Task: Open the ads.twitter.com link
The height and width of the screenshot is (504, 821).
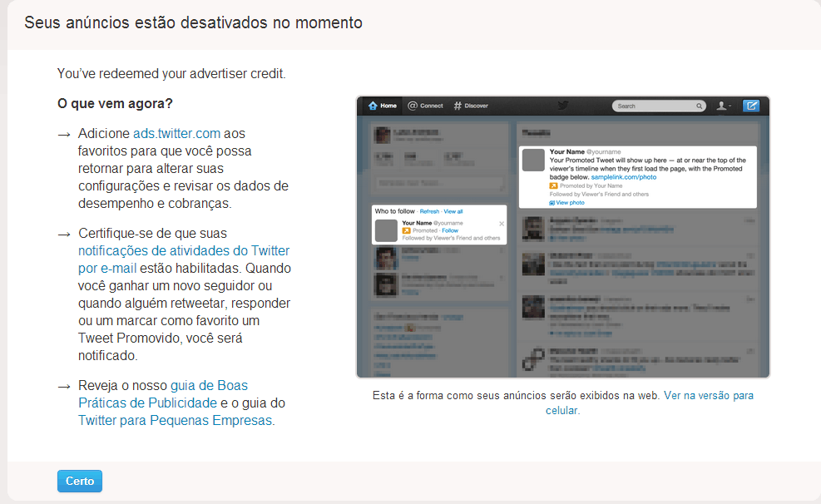Action: [x=176, y=133]
